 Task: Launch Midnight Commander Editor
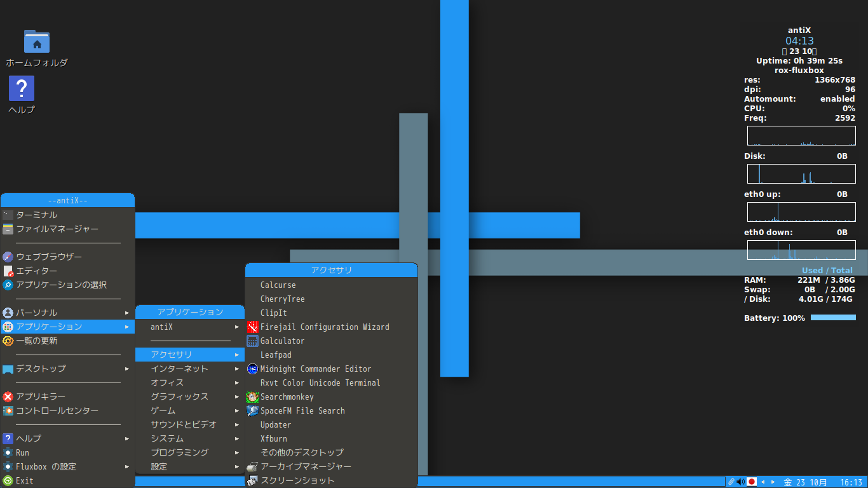(331, 369)
